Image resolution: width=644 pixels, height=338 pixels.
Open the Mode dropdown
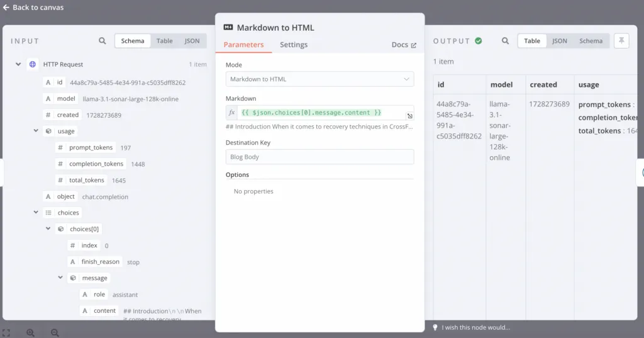[x=319, y=79]
